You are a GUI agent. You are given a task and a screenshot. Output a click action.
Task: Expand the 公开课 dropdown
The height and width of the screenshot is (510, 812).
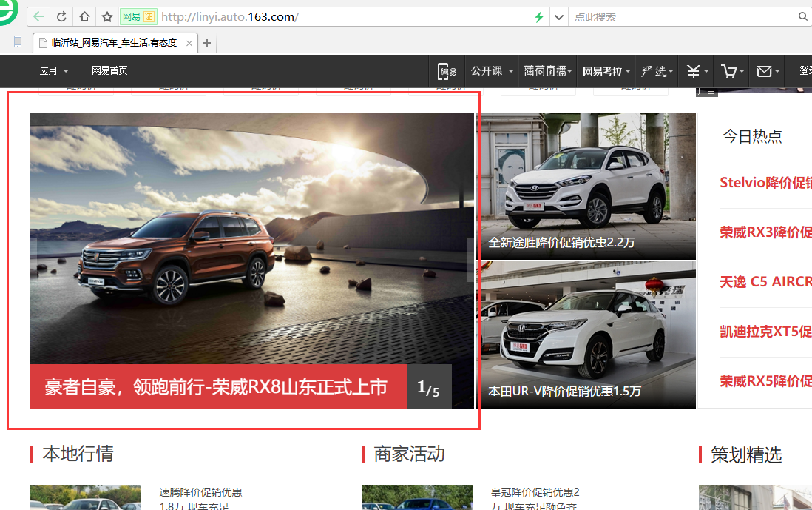pyautogui.click(x=492, y=70)
